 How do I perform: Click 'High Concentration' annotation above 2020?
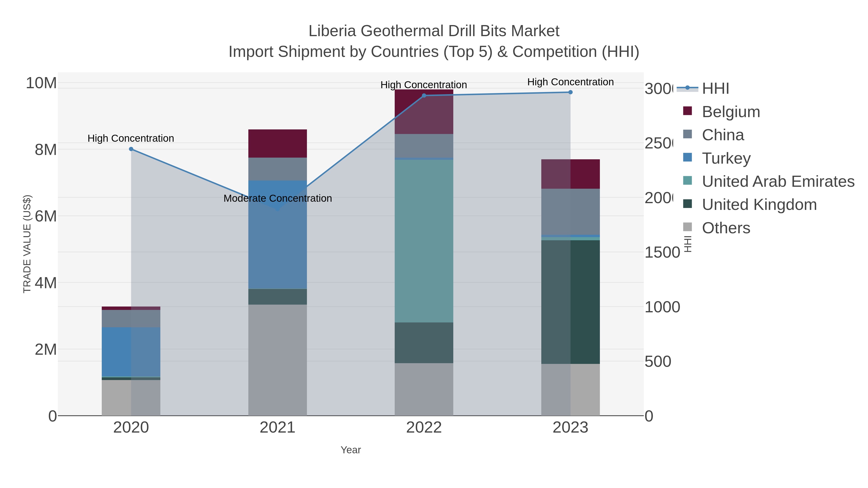(131, 138)
